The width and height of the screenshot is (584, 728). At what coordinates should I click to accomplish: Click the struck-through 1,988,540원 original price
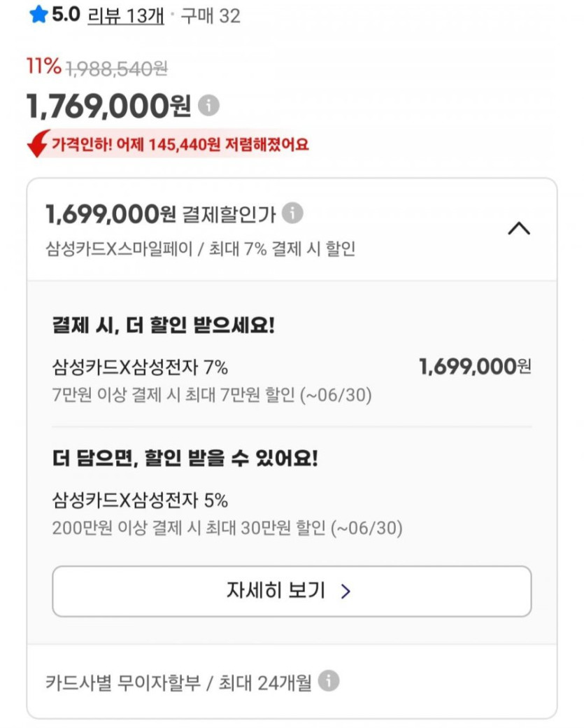click(x=117, y=68)
